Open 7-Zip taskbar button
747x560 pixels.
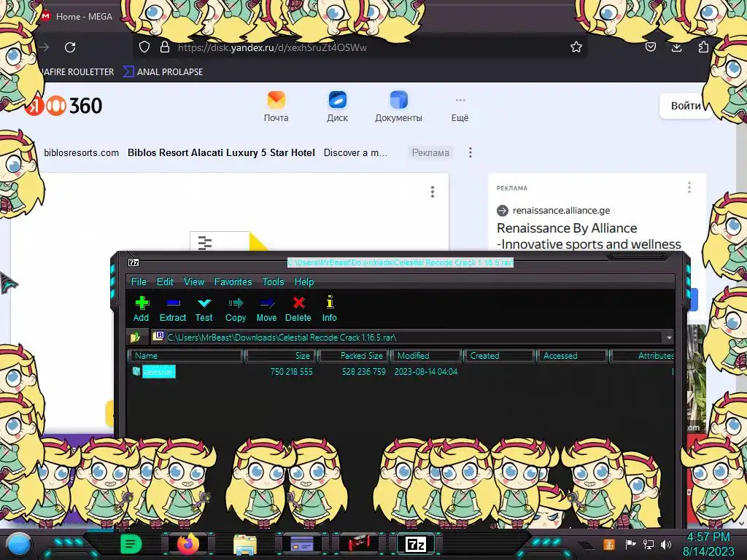coord(415,544)
